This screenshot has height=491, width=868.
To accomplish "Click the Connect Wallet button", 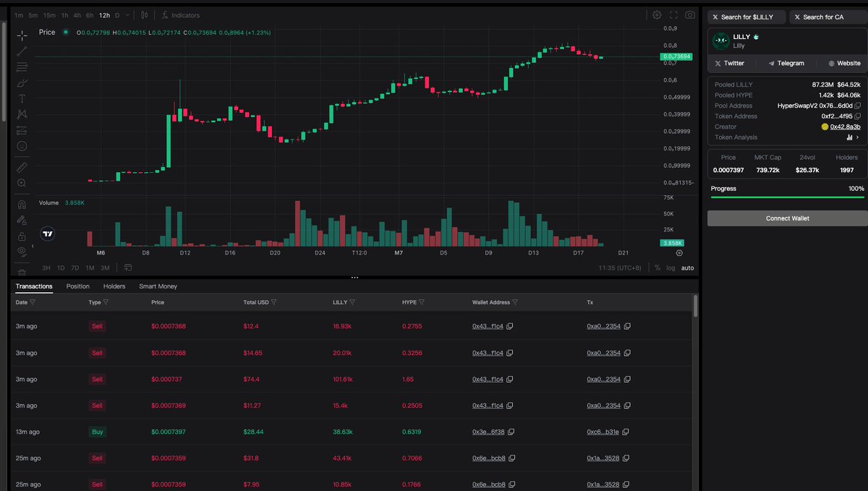I will (787, 218).
